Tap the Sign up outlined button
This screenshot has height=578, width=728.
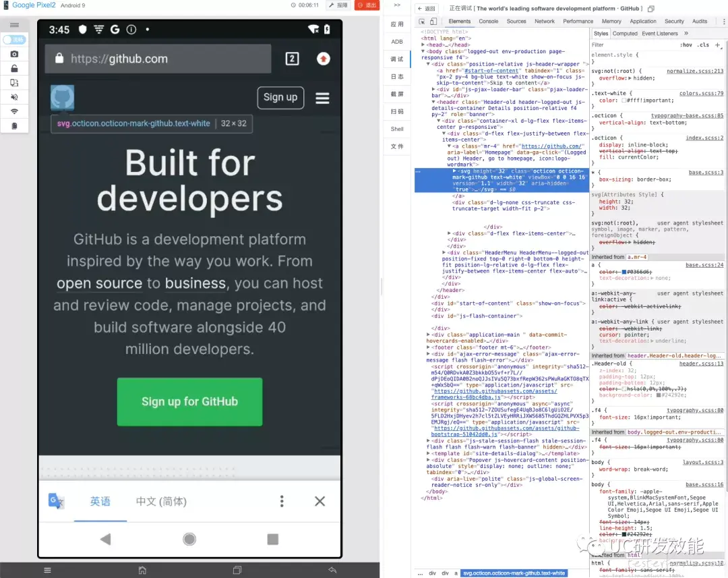(x=280, y=98)
